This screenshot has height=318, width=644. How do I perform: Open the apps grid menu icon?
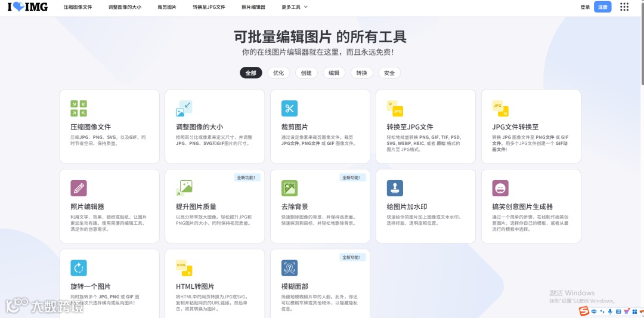coord(624,7)
